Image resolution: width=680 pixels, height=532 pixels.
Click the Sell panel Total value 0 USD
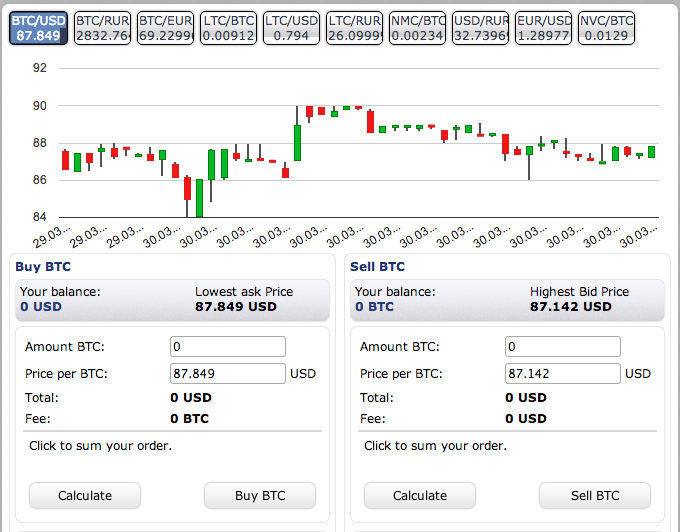(x=526, y=398)
